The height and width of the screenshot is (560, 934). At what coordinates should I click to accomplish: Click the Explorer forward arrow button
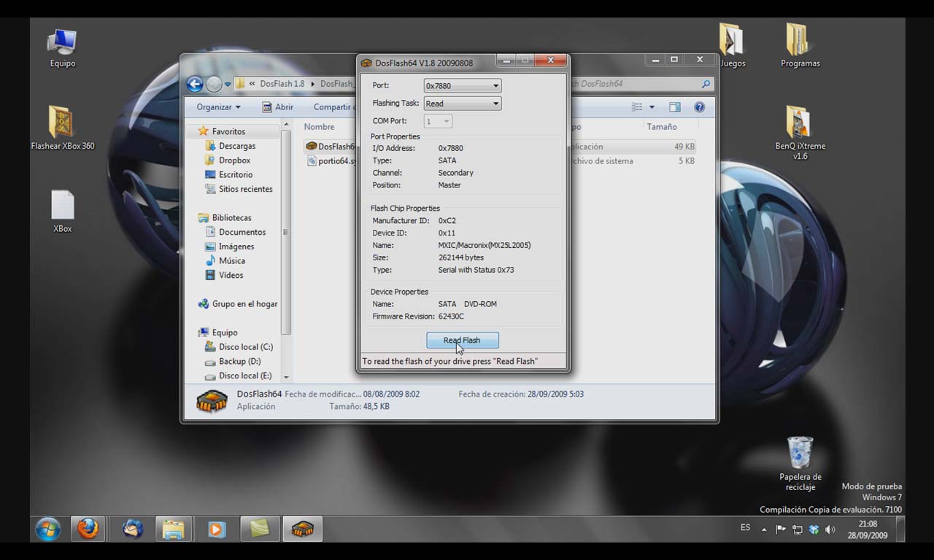pos(214,84)
